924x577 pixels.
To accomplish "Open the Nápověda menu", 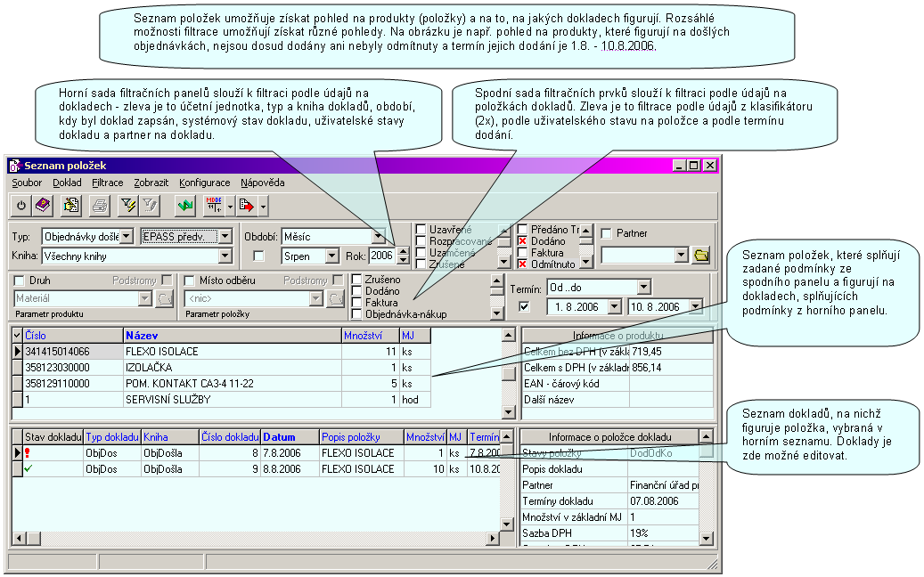I will (262, 183).
